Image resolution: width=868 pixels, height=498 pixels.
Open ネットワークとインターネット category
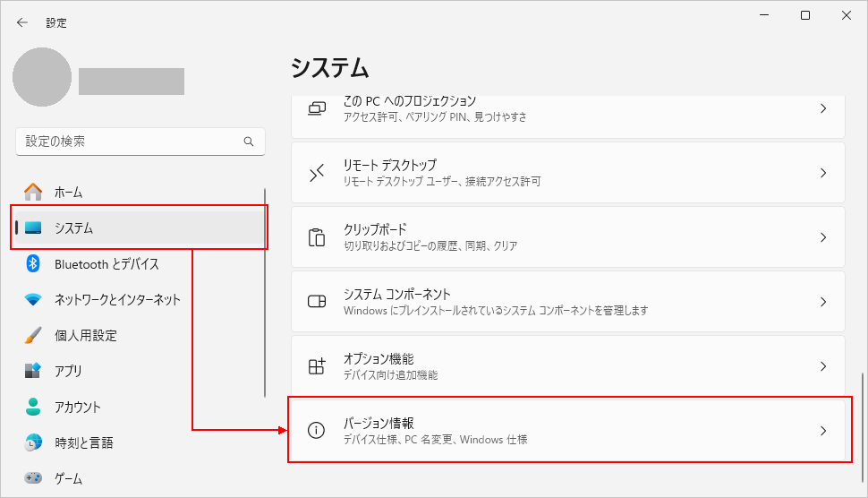coord(140,300)
